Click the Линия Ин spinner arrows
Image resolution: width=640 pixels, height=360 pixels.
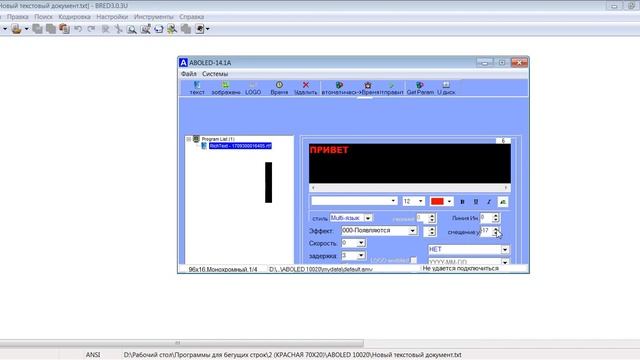(496, 218)
